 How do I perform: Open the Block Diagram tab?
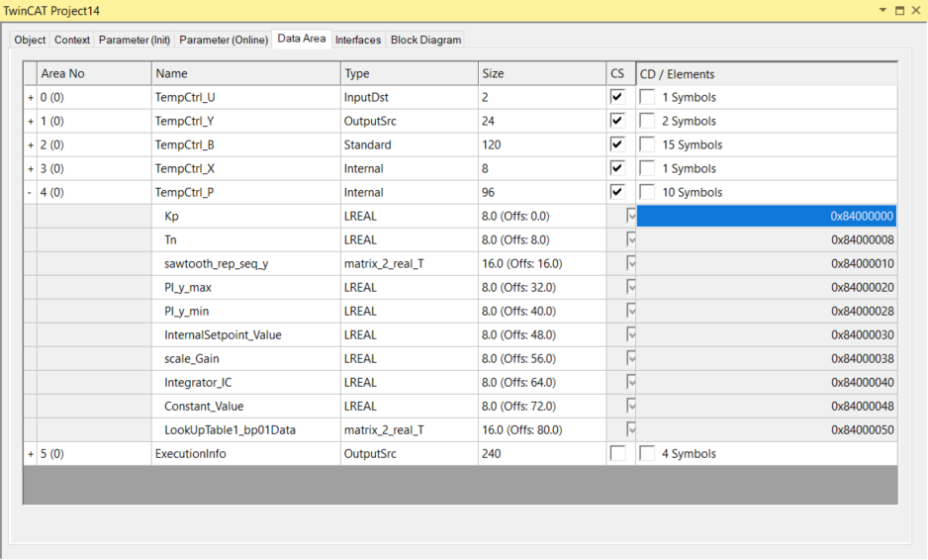tap(425, 40)
